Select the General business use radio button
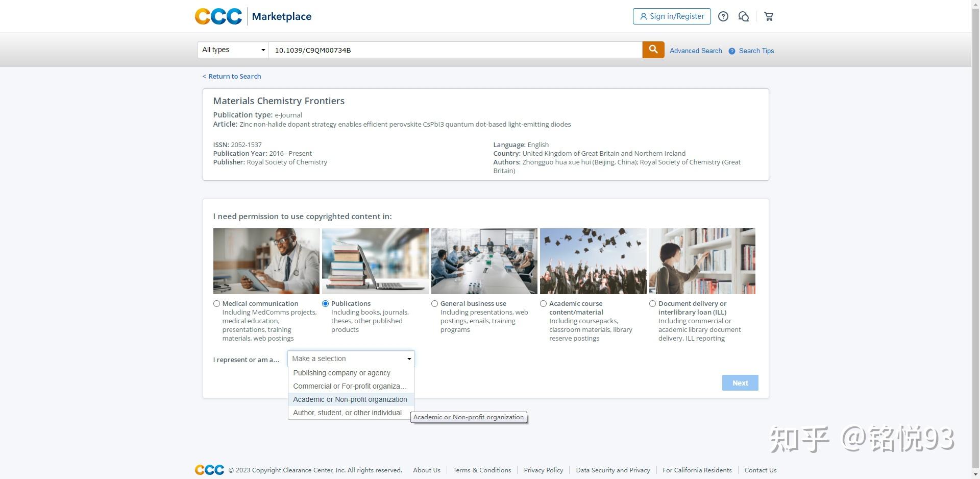The height and width of the screenshot is (479, 980). [434, 303]
